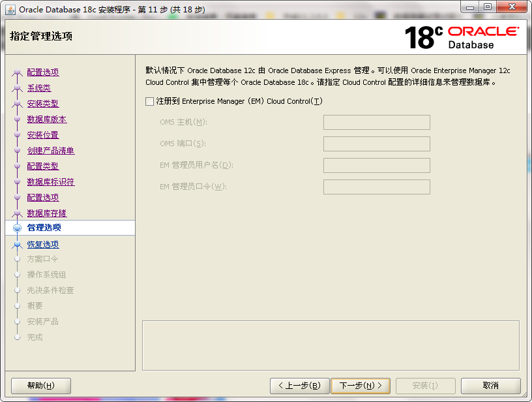This screenshot has width=532, height=402.
Task: Click the OMS 主机 input field
Action: coord(376,123)
